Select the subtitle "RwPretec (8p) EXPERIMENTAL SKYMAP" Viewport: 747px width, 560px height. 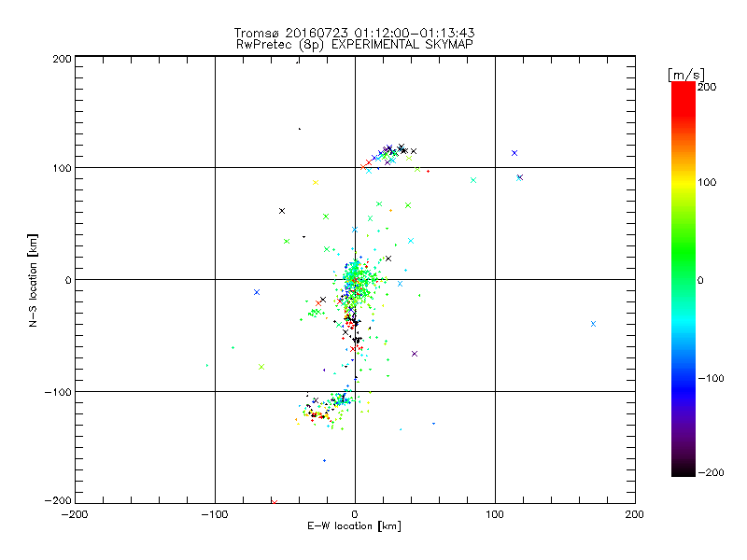click(354, 45)
